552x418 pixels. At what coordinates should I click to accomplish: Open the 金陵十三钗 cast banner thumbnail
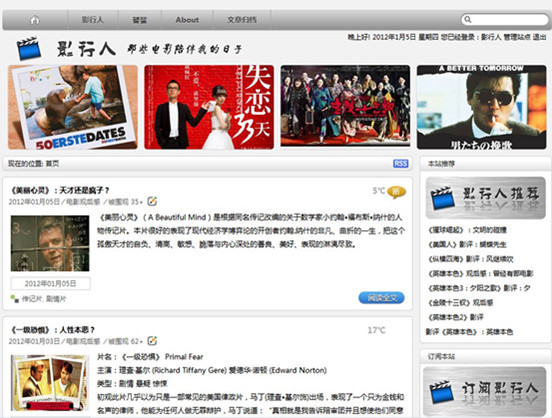(345, 106)
